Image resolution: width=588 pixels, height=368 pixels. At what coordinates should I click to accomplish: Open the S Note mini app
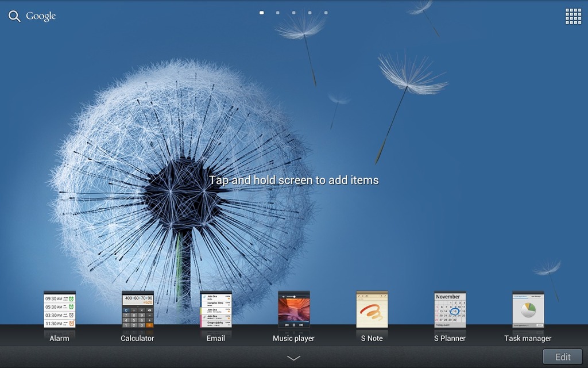pos(372,309)
